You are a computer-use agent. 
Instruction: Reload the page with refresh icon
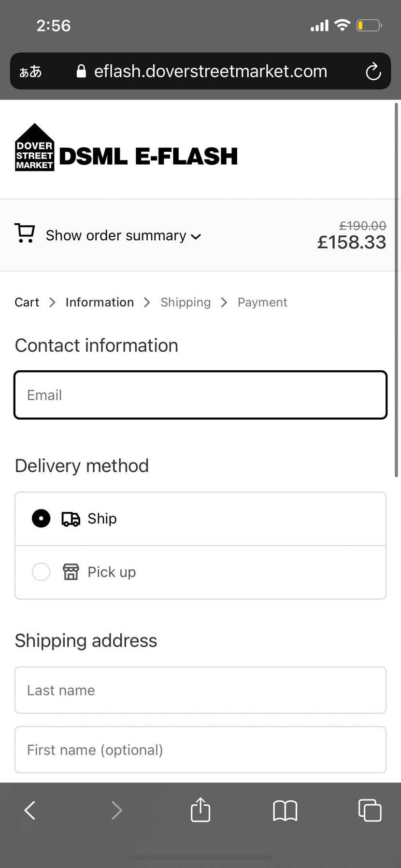point(373,72)
